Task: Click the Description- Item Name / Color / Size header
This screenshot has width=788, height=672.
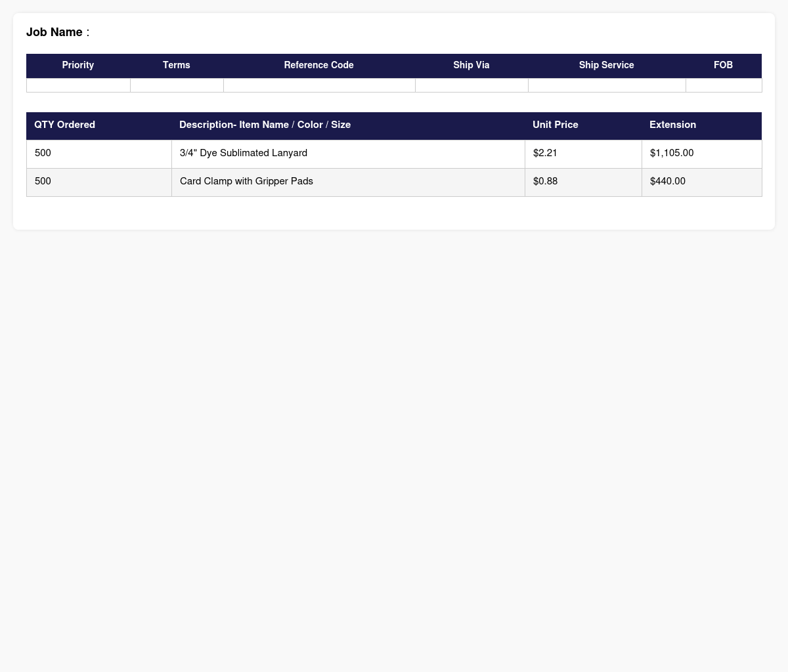Action: pos(348,125)
